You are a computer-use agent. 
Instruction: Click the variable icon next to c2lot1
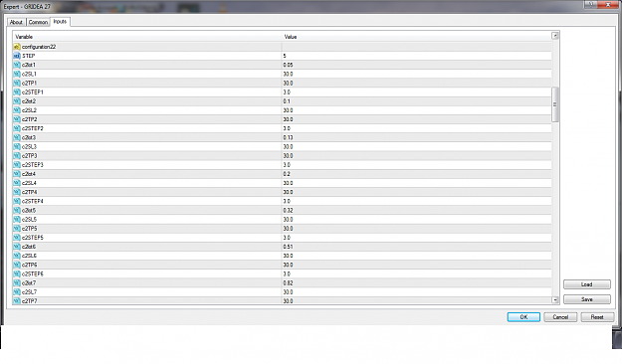pyautogui.click(x=17, y=65)
